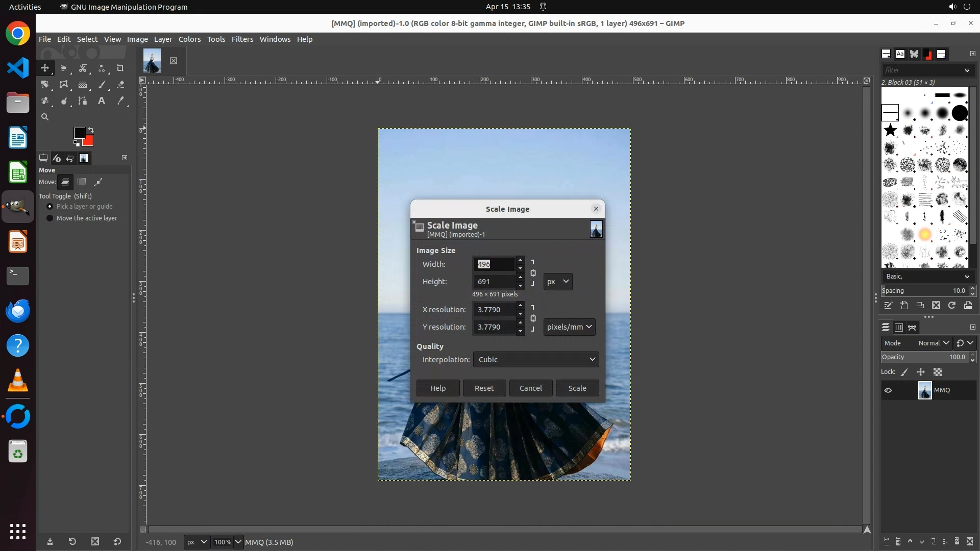Select the Scissors Select tool

point(83,68)
